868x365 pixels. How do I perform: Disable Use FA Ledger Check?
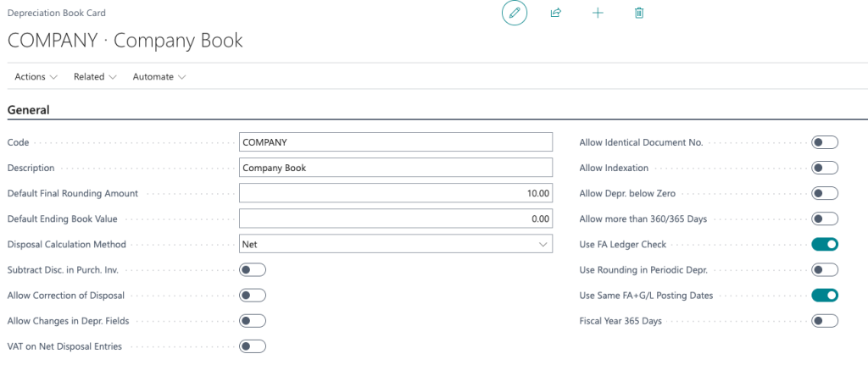pos(825,245)
